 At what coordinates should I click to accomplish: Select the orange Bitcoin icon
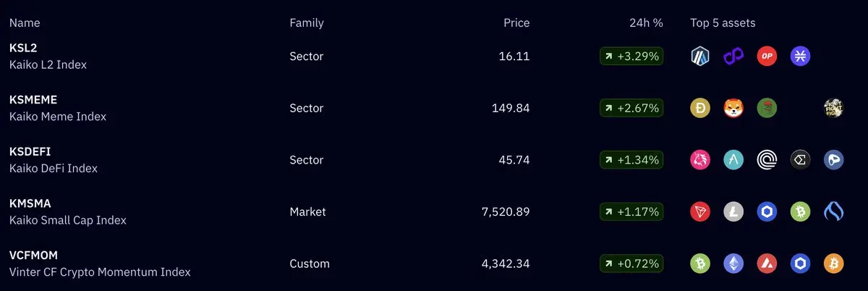pyautogui.click(x=833, y=263)
